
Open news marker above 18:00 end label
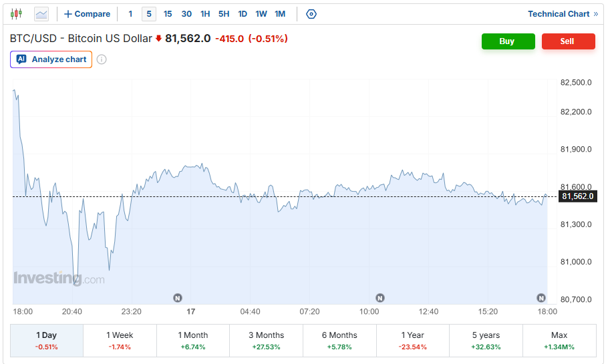541,298
